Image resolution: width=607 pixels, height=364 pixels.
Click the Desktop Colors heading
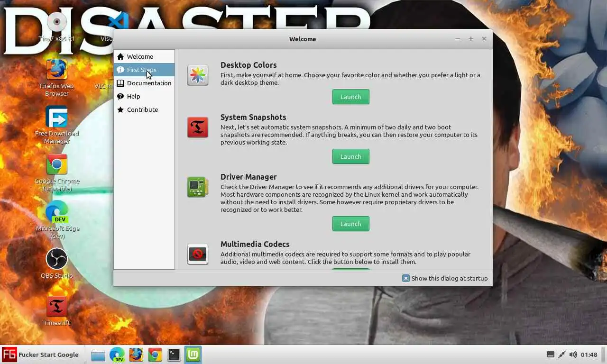[x=248, y=65]
